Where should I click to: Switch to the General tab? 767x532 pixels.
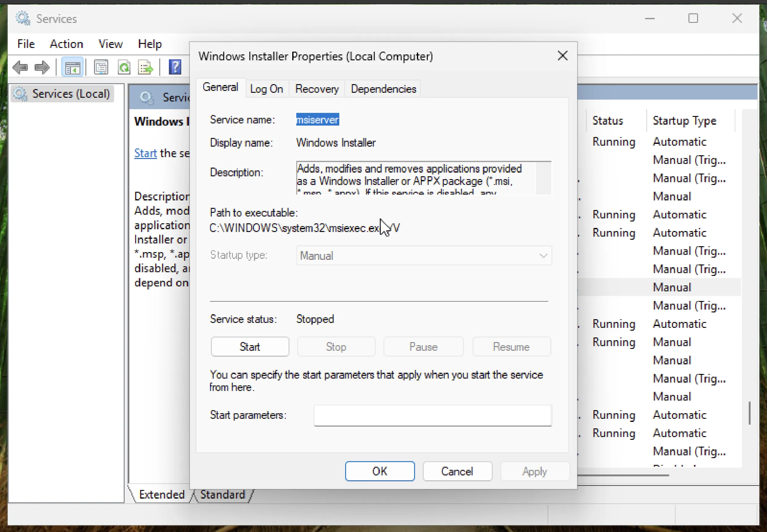[221, 87]
